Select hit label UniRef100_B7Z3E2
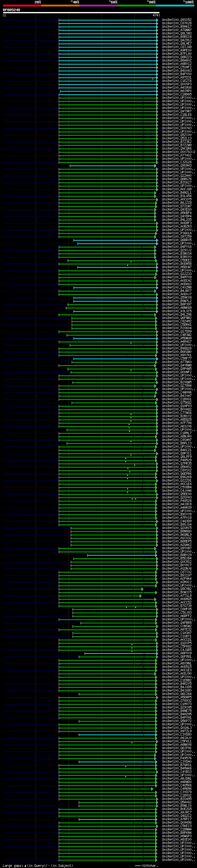 177,142
